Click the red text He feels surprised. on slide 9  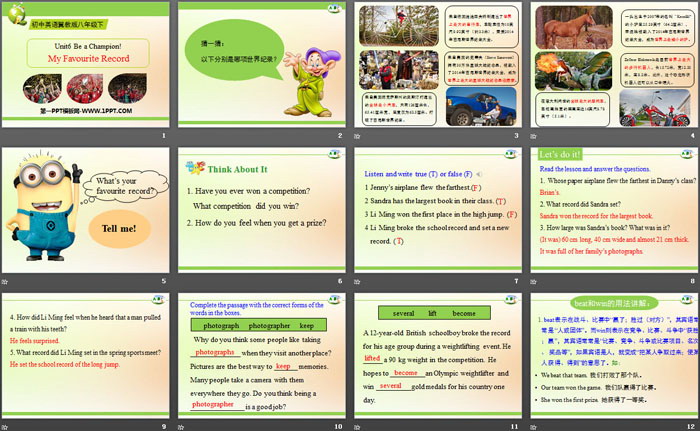pos(34,341)
